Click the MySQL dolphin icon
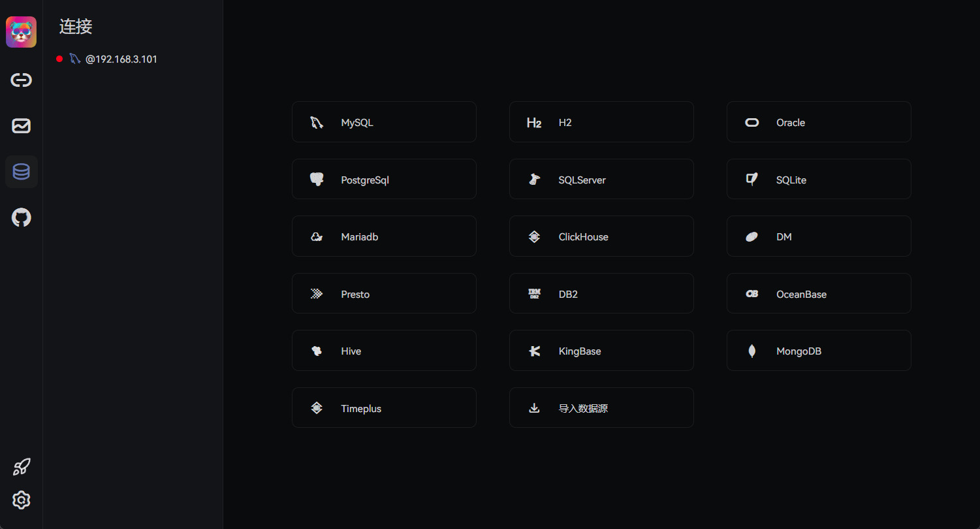 pyautogui.click(x=317, y=122)
